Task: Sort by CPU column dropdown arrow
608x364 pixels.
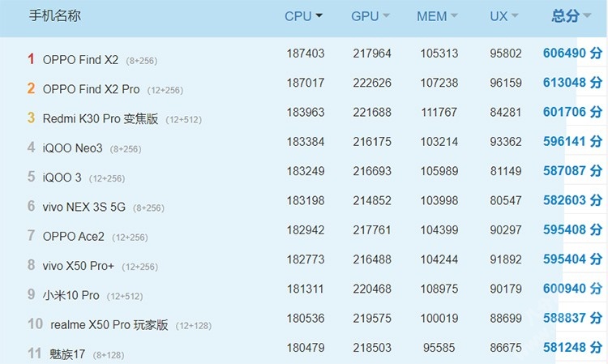Action: (x=319, y=16)
